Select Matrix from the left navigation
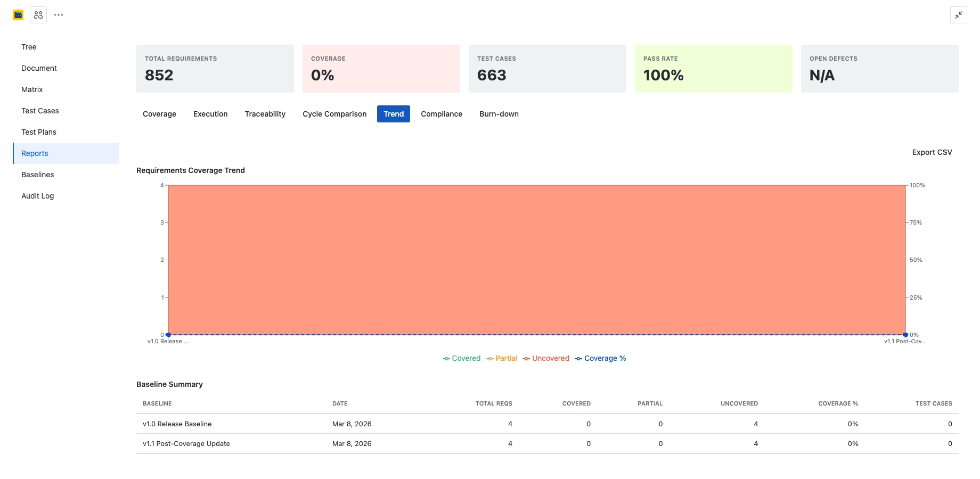The height and width of the screenshot is (479, 980). point(32,89)
